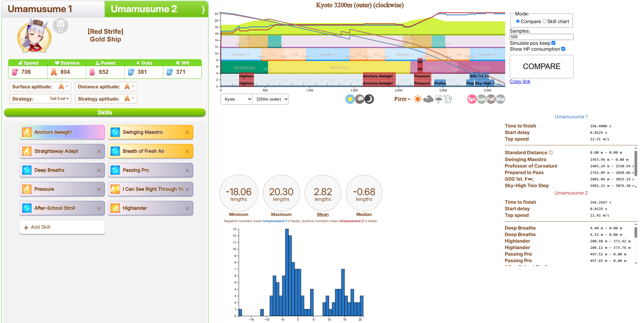Choose sunny weather icon

pos(418,99)
